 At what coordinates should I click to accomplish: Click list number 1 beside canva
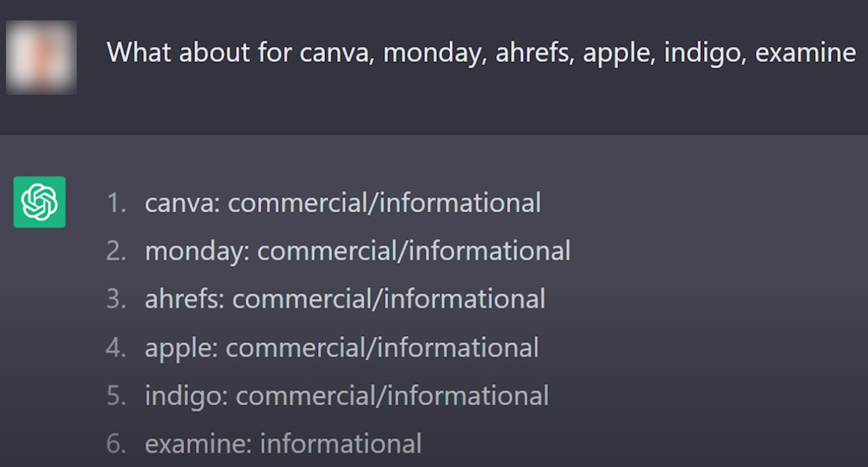pos(116,203)
